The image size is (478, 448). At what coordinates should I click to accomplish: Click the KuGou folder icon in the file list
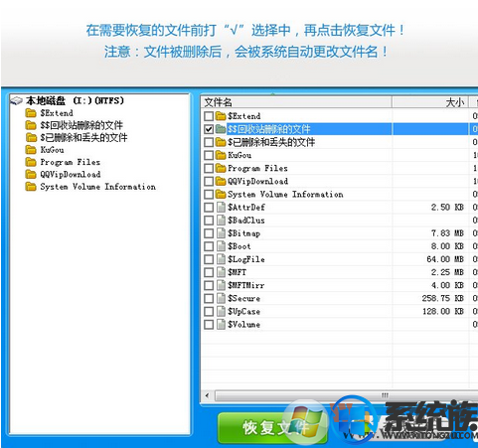221,155
